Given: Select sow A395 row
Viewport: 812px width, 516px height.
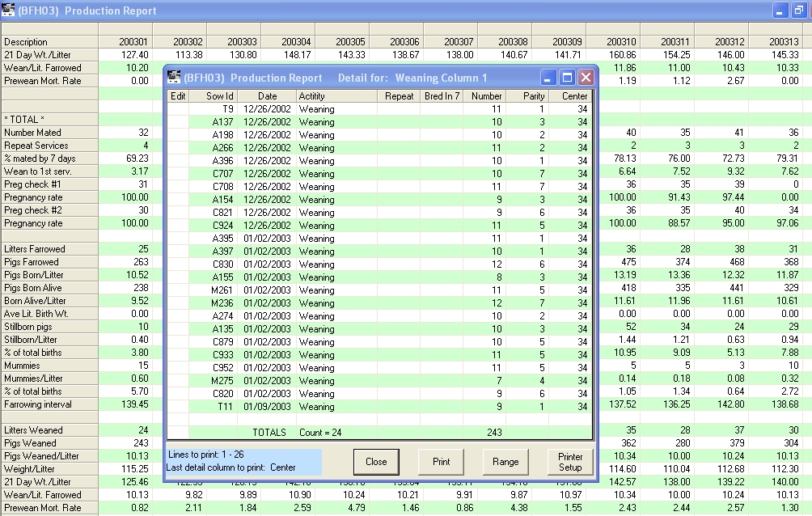Looking at the screenshot, I should pos(379,239).
